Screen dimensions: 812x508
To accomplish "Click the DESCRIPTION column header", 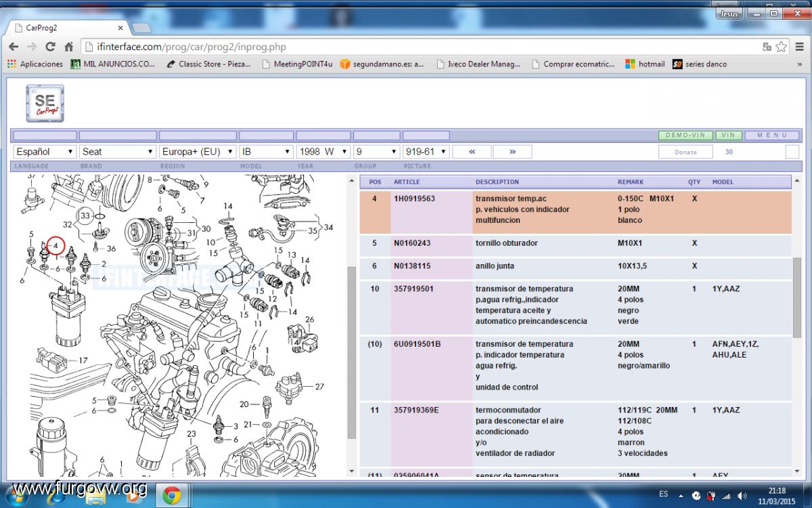I will (497, 182).
